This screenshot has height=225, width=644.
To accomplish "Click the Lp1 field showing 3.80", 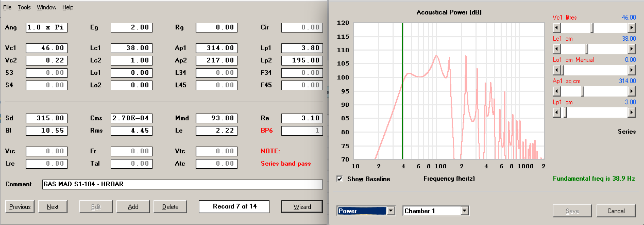I will [x=302, y=48].
